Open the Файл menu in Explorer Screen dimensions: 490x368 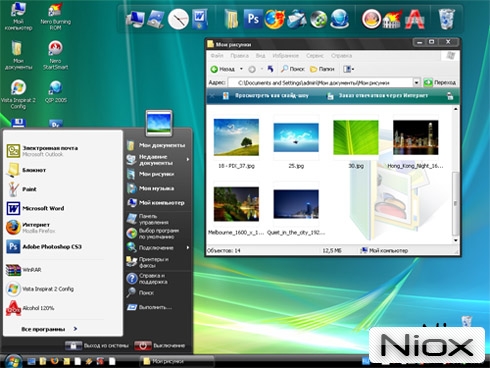[x=217, y=56]
